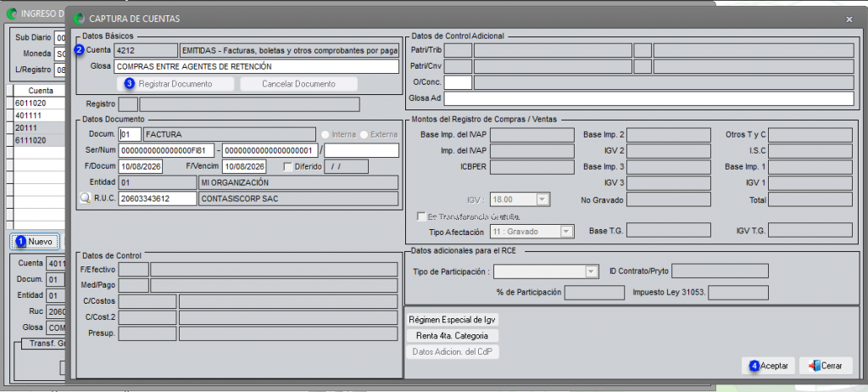Image resolution: width=868 pixels, height=392 pixels.
Task: Close the Captura de Cuentas dialog
Action: click(849, 19)
